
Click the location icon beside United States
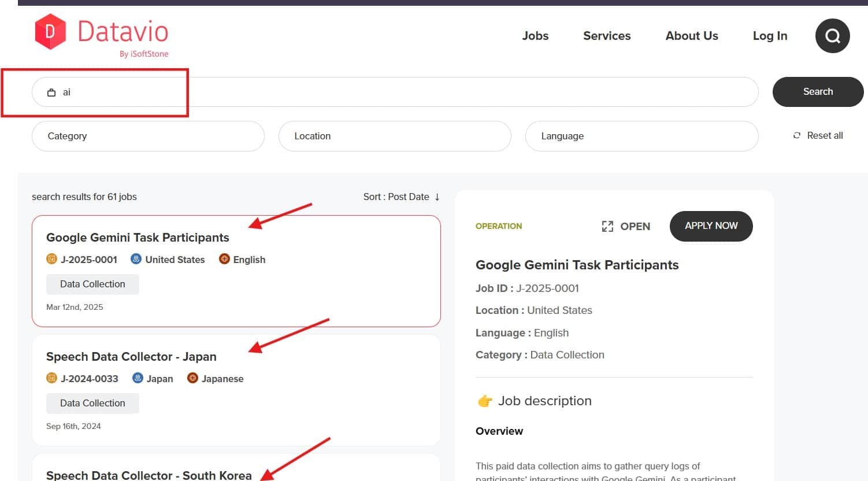coord(136,259)
